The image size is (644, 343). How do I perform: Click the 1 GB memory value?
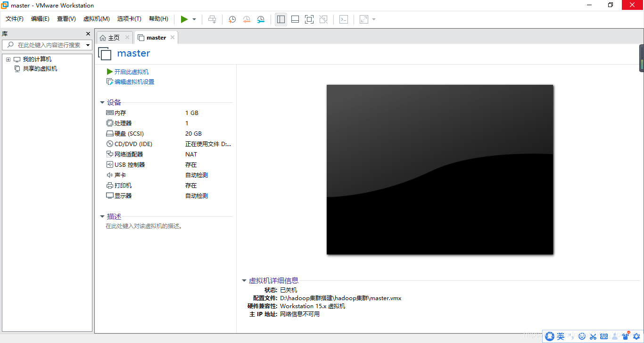tap(192, 113)
